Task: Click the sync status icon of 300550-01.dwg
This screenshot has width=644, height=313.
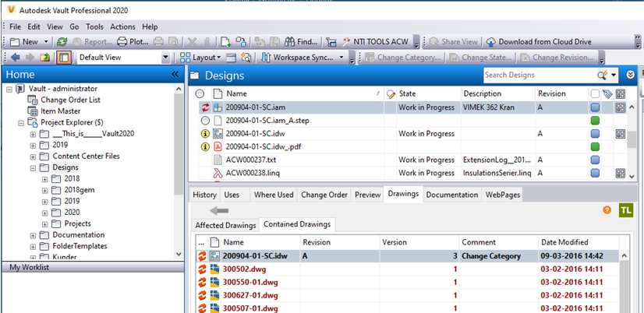Action: coord(202,282)
